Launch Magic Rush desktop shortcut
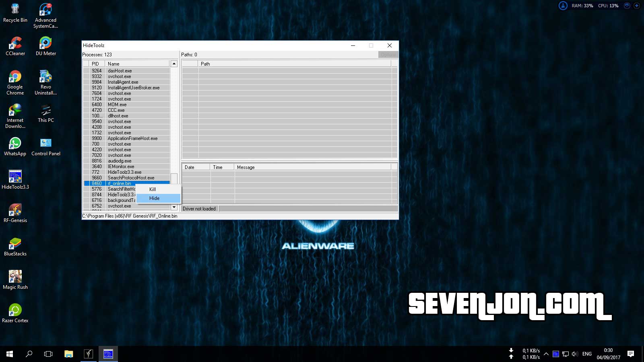Screen dimensions: 644x362 pyautogui.click(x=15, y=280)
